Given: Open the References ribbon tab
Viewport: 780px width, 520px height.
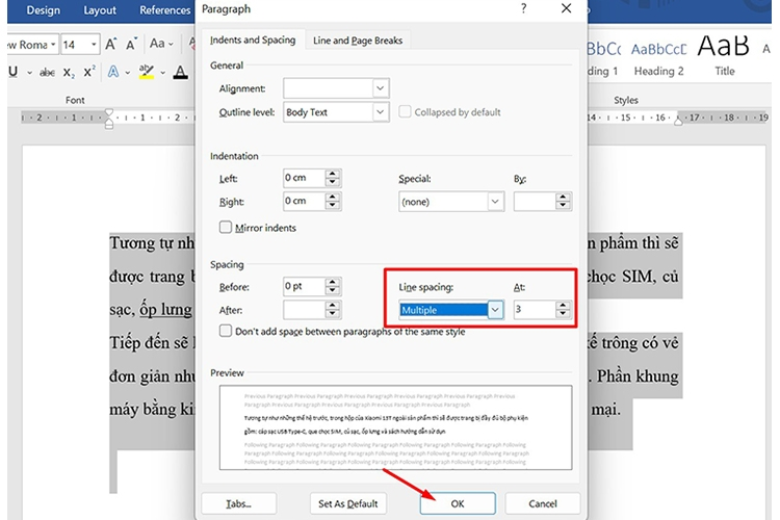Looking at the screenshot, I should [x=165, y=10].
